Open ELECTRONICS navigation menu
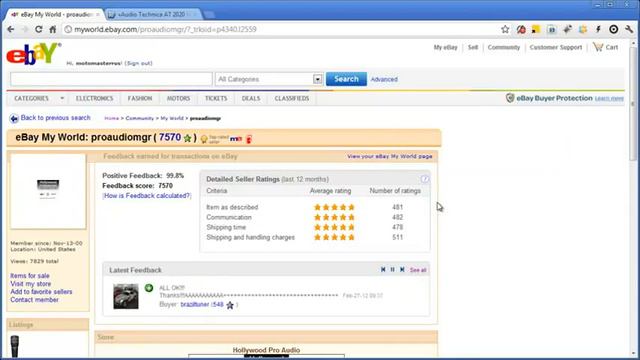This screenshot has height=360, width=640. (x=94, y=98)
